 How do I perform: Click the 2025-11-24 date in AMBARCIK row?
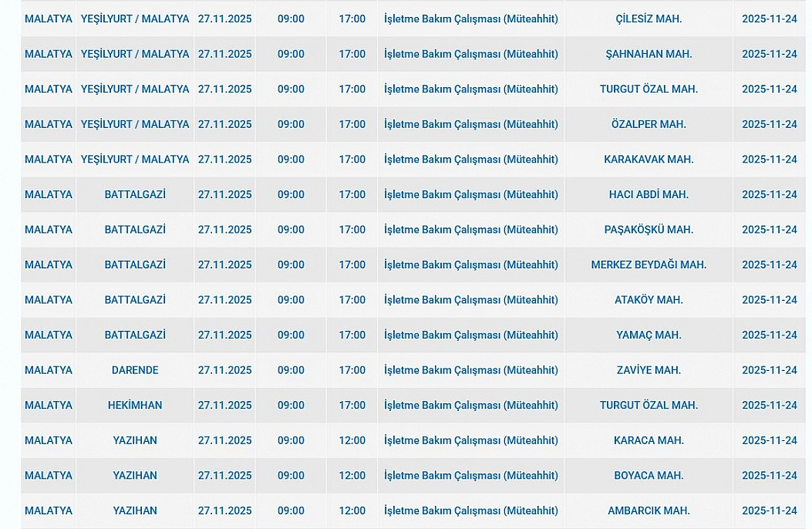click(x=769, y=510)
